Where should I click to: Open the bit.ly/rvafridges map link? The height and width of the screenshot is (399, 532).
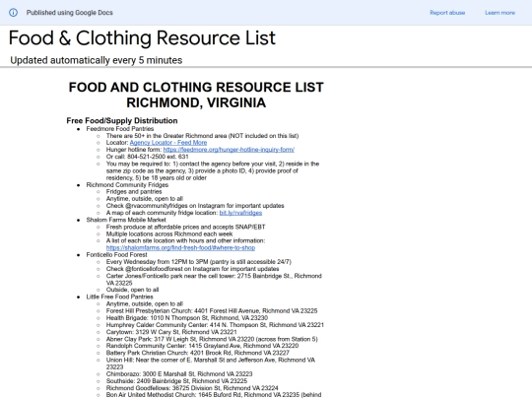click(240, 213)
